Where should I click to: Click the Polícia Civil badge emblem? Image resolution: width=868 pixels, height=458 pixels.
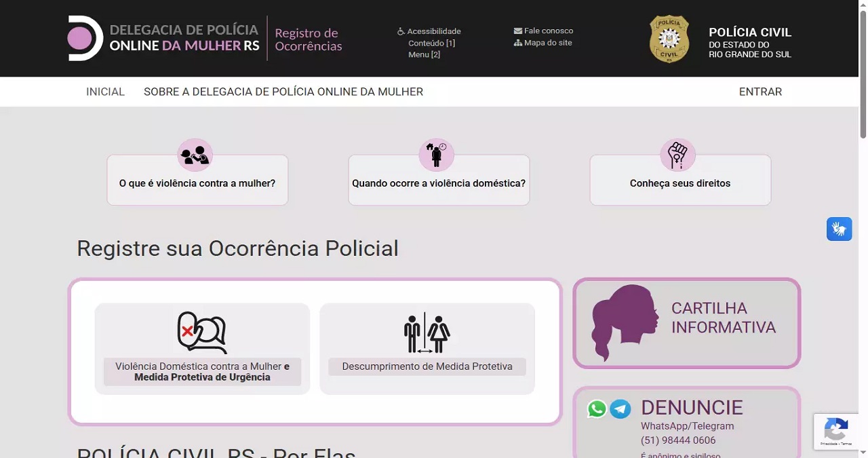(669, 39)
